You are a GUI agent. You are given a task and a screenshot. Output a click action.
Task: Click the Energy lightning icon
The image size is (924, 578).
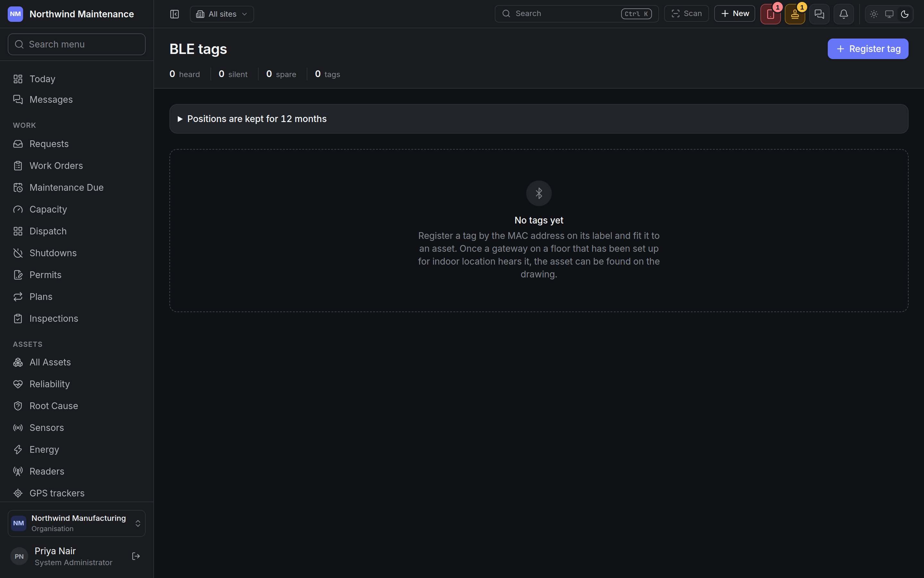pyautogui.click(x=18, y=450)
